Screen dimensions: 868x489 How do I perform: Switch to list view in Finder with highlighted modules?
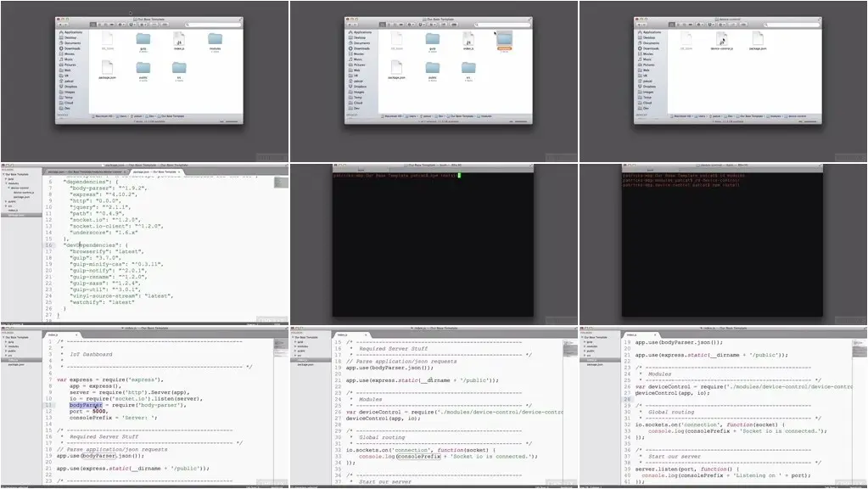(389, 25)
